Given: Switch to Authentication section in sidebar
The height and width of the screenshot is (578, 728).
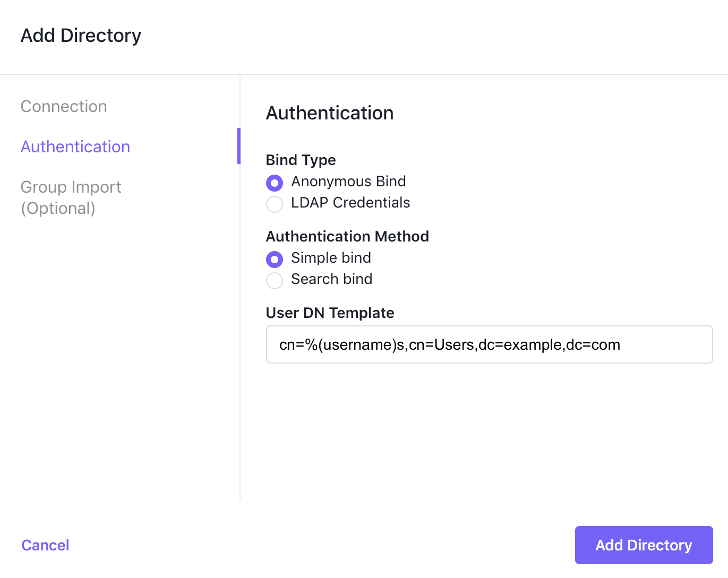Looking at the screenshot, I should click(x=75, y=146).
